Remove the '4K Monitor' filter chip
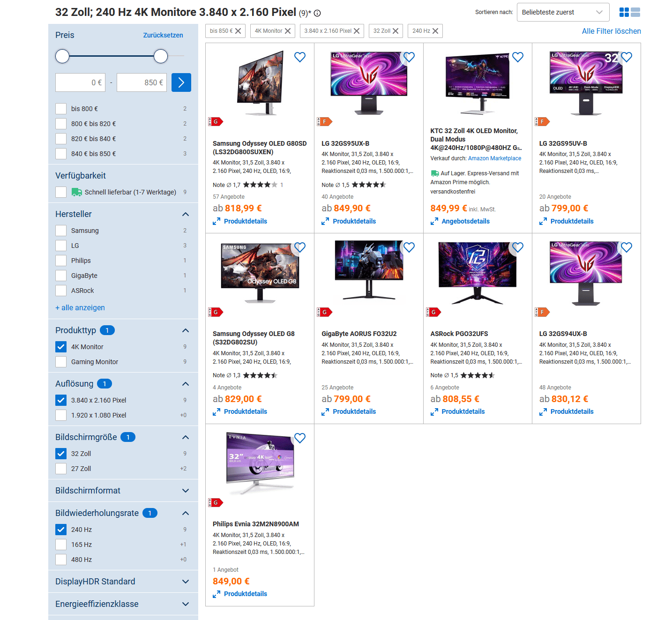The image size is (672, 620). click(288, 31)
